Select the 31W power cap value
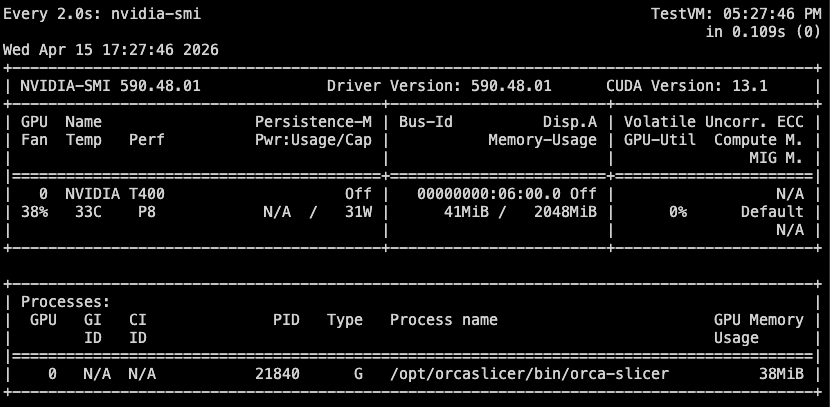This screenshot has height=407, width=830. (358, 212)
